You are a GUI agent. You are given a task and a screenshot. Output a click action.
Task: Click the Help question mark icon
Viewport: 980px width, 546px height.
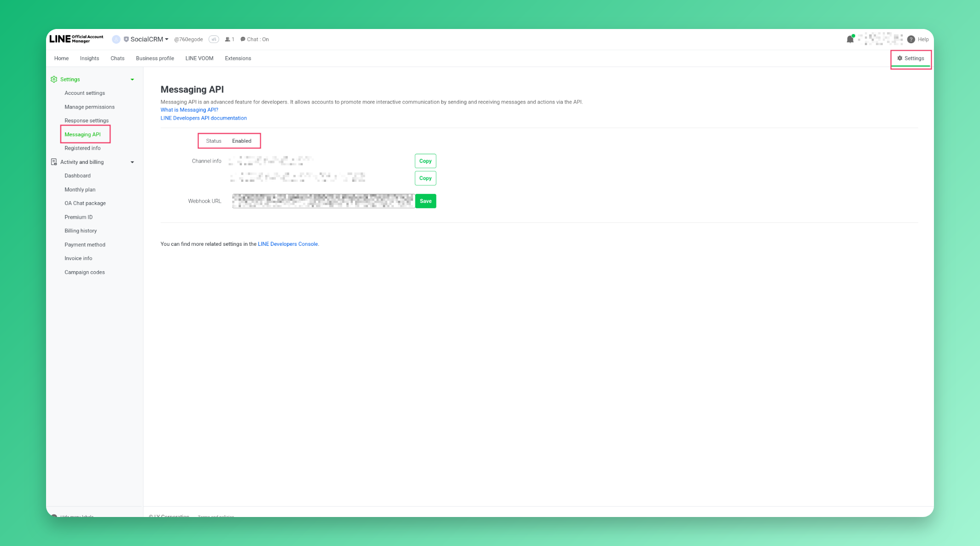click(910, 39)
